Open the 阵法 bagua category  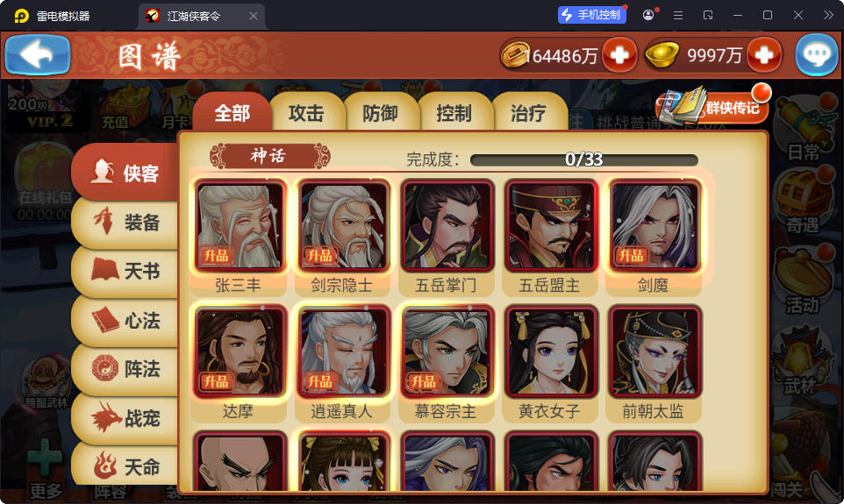125,369
